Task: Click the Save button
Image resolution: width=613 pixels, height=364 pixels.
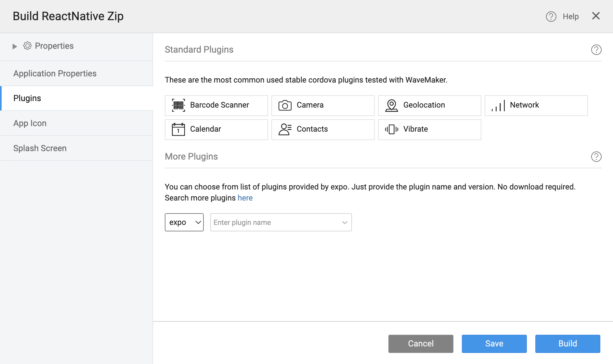Action: click(494, 344)
